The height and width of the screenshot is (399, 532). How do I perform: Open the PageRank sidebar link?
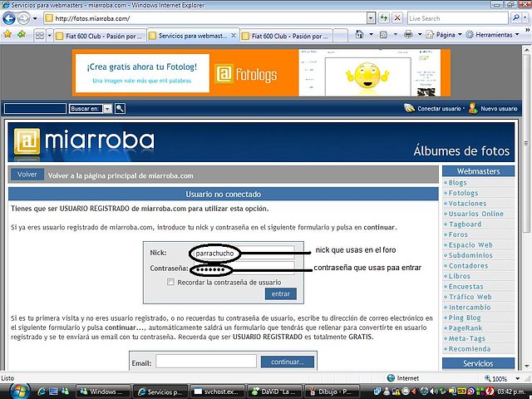point(465,328)
